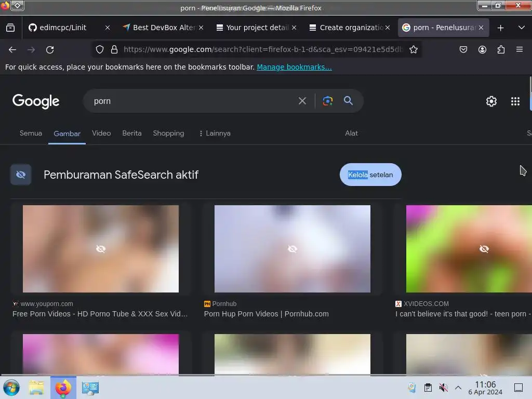Image resolution: width=532 pixels, height=399 pixels.
Task: Open Porn Hup Porn Videos title link
Action: 267,314
